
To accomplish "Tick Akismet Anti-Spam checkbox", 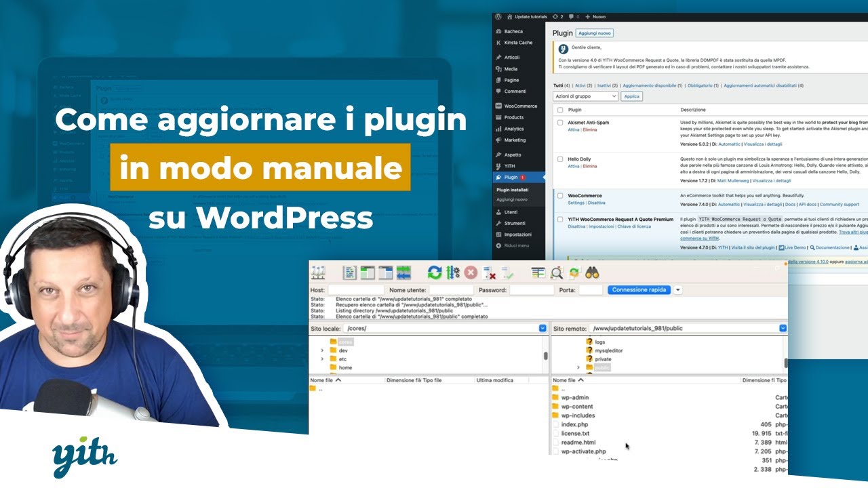I will pyautogui.click(x=560, y=123).
